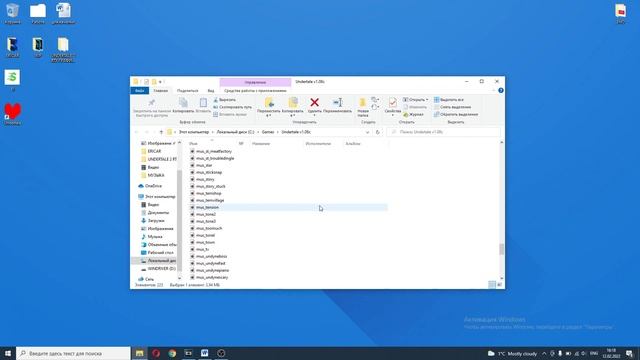Click the Move to (Переместить в) icon

click(269, 102)
